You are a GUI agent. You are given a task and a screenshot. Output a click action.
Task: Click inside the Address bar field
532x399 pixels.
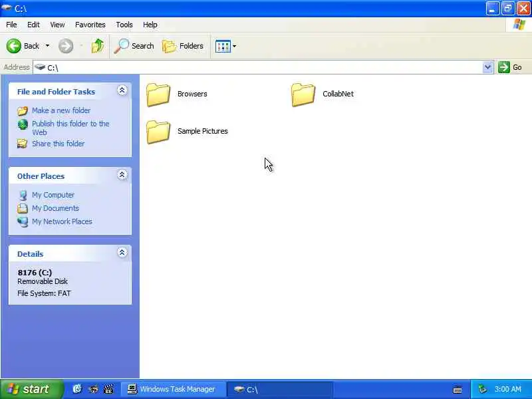coord(258,67)
